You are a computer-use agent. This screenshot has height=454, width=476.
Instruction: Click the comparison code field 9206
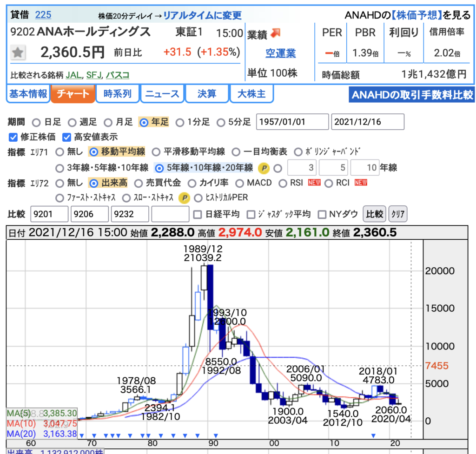(x=90, y=214)
